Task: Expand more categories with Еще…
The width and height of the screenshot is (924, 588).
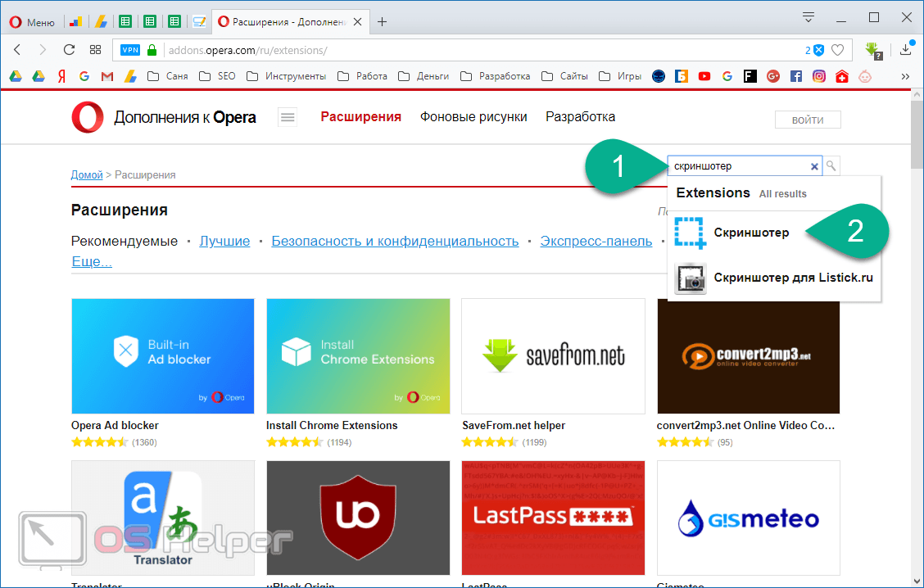Action: [x=92, y=261]
